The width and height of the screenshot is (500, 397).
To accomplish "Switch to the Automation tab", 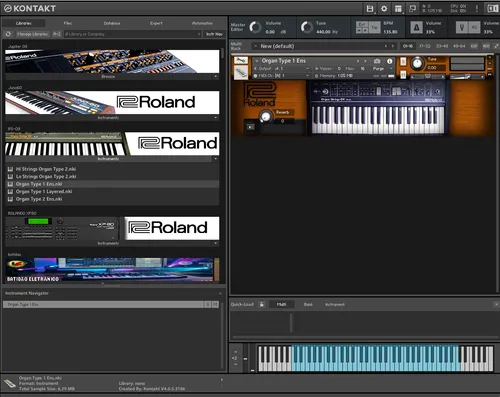I will point(202,23).
